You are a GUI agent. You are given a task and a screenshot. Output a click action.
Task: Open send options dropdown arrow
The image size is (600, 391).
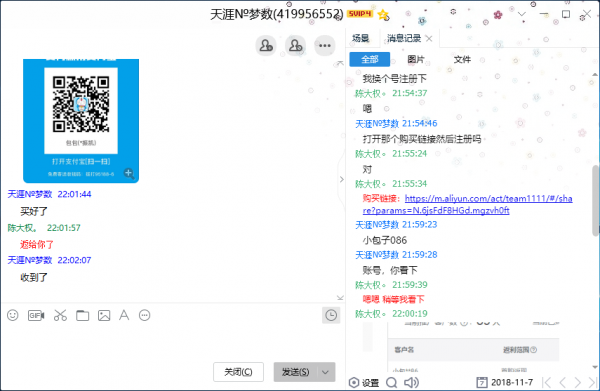325,372
